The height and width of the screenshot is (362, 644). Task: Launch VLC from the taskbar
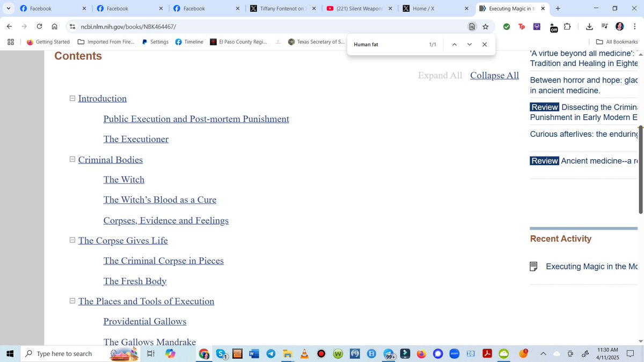304,353
